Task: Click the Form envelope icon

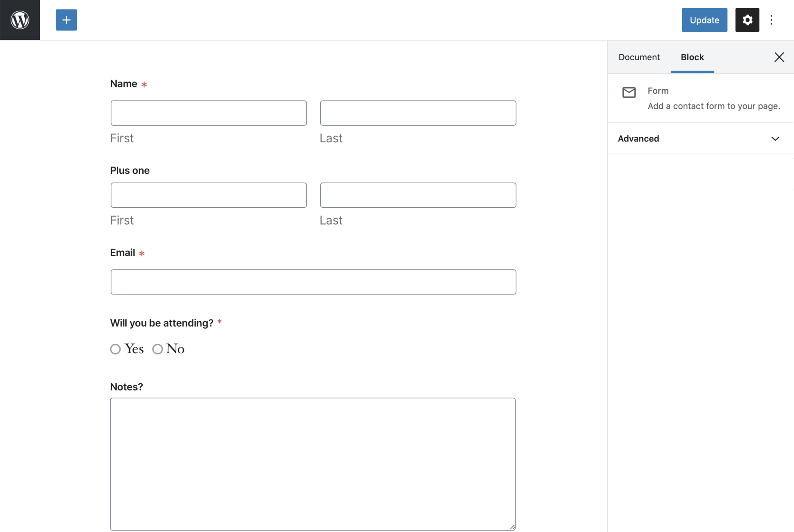Action: (x=629, y=92)
